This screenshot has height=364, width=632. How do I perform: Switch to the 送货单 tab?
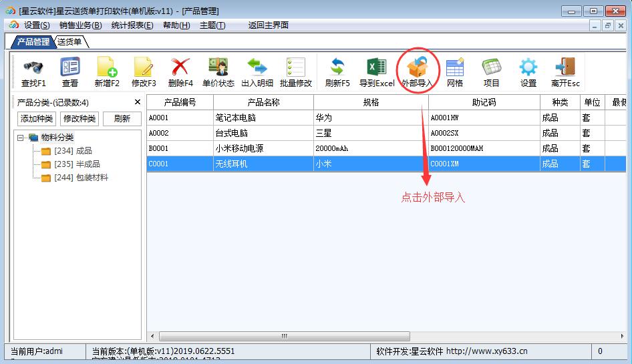tap(70, 41)
